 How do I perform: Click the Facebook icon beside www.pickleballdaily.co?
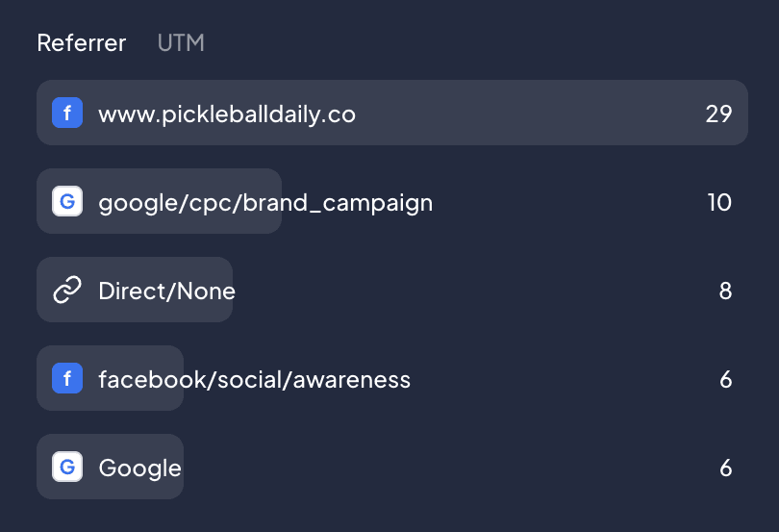tap(67, 114)
